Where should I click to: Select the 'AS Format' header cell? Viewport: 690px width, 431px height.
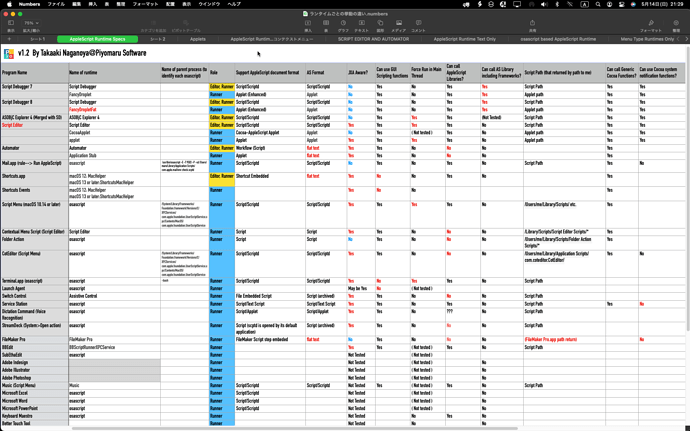pyautogui.click(x=326, y=73)
